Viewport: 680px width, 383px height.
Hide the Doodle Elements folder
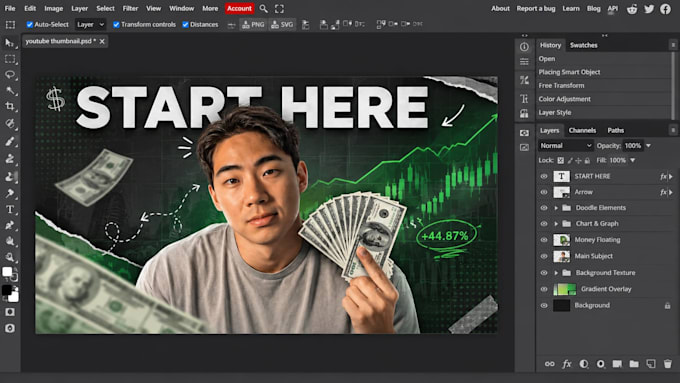[x=544, y=208]
